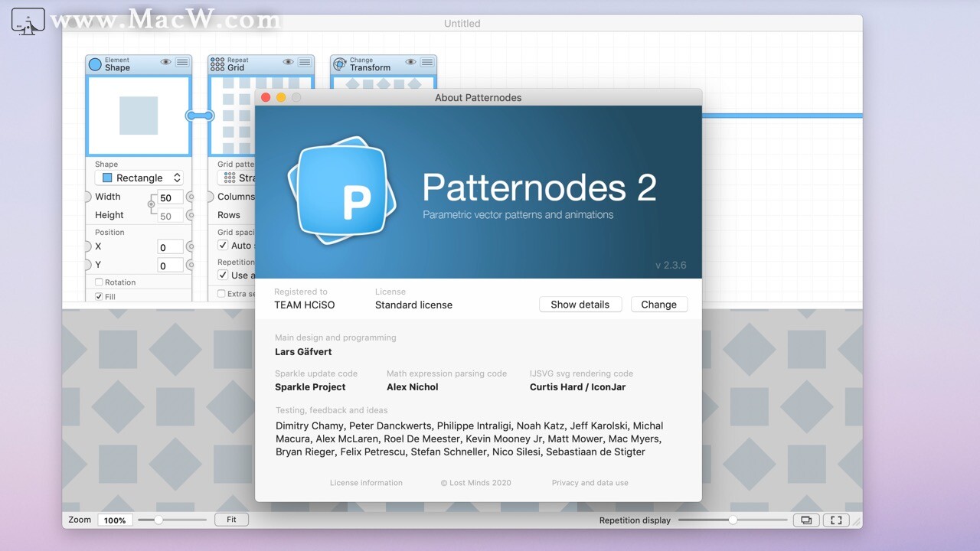Click the Transform node change icon
Viewport: 980px width, 551px height.
click(x=340, y=64)
